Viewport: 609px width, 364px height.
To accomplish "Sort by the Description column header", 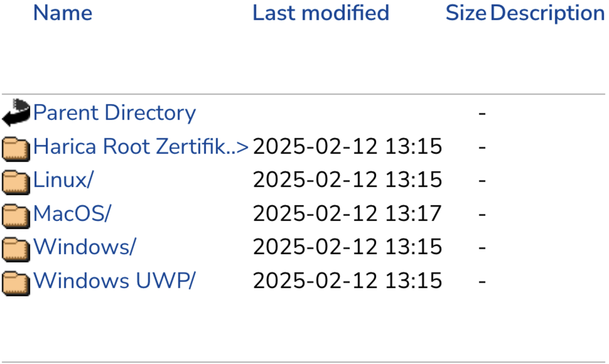I will pyautogui.click(x=548, y=13).
